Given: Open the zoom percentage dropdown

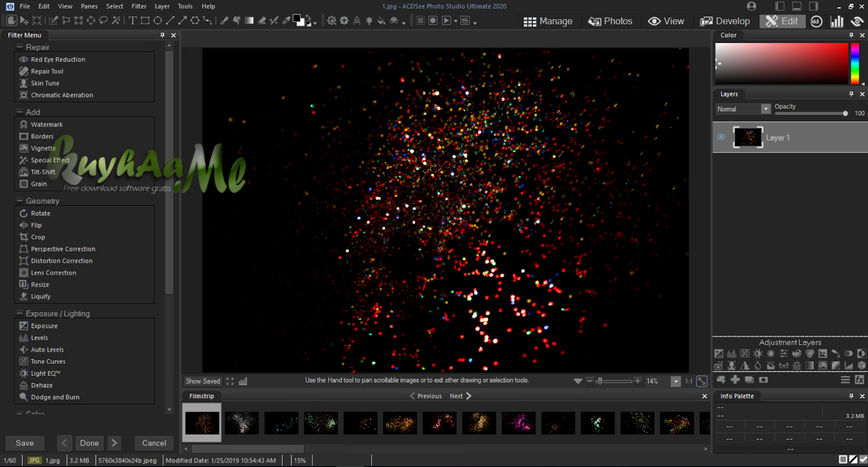Looking at the screenshot, I should tap(675, 381).
